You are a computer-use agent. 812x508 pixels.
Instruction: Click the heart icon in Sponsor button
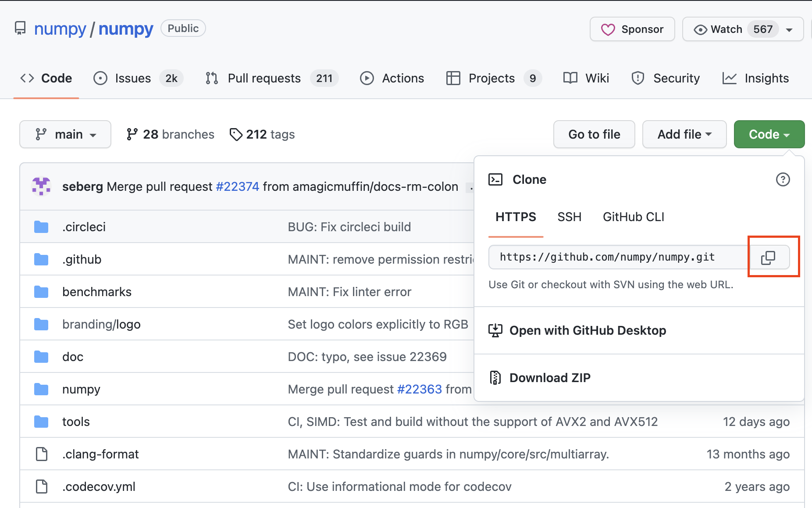pyautogui.click(x=608, y=29)
